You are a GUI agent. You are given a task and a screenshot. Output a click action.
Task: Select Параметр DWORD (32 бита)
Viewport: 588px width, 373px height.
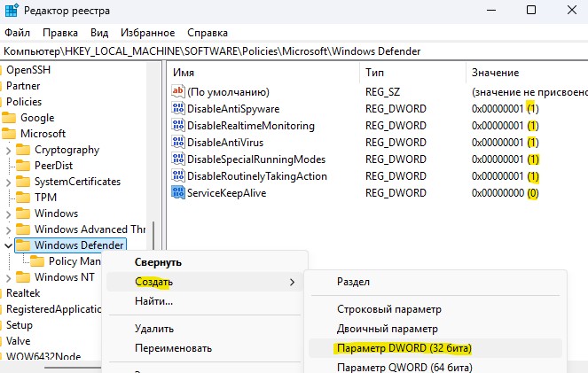pos(435,348)
